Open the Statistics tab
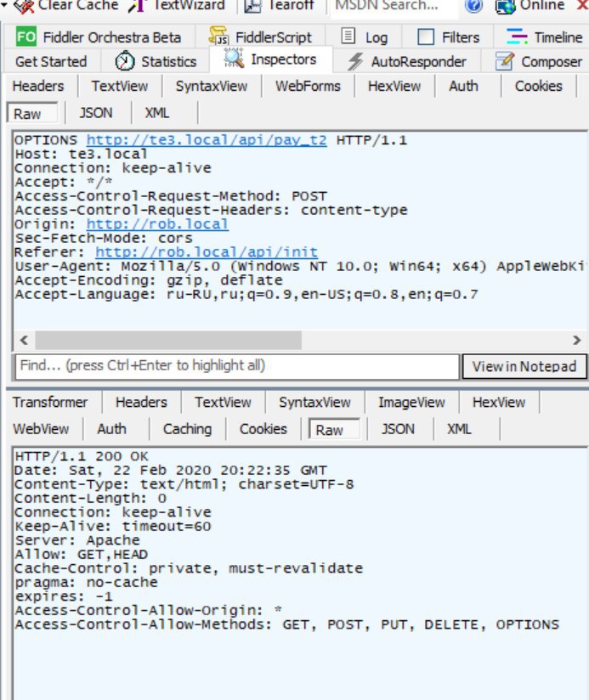589x700 pixels. (156, 62)
